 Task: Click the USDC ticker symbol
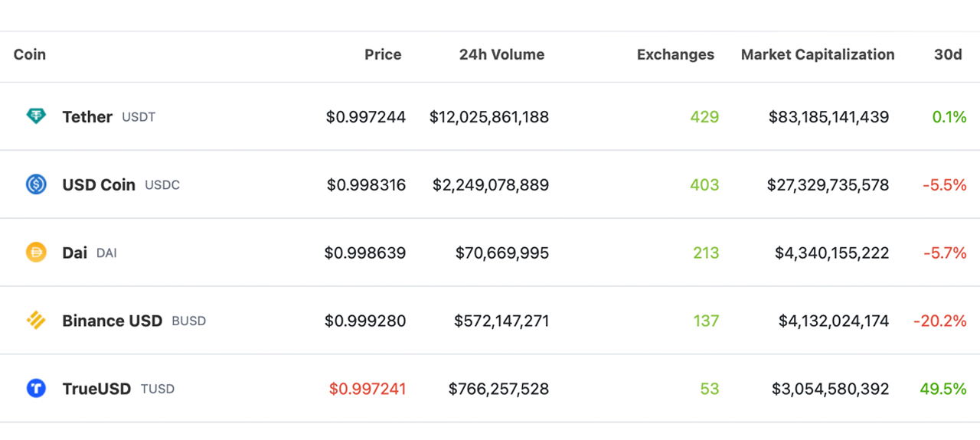[x=162, y=185]
